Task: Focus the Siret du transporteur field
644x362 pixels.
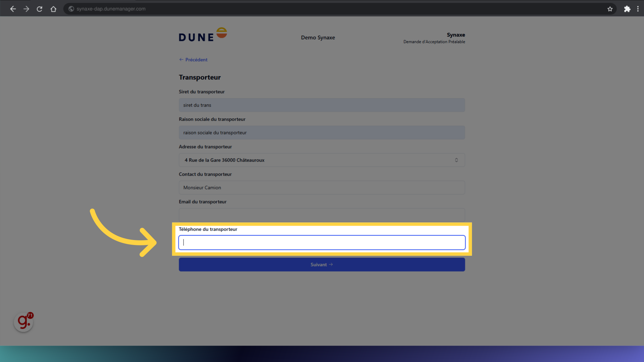Action: [322, 105]
